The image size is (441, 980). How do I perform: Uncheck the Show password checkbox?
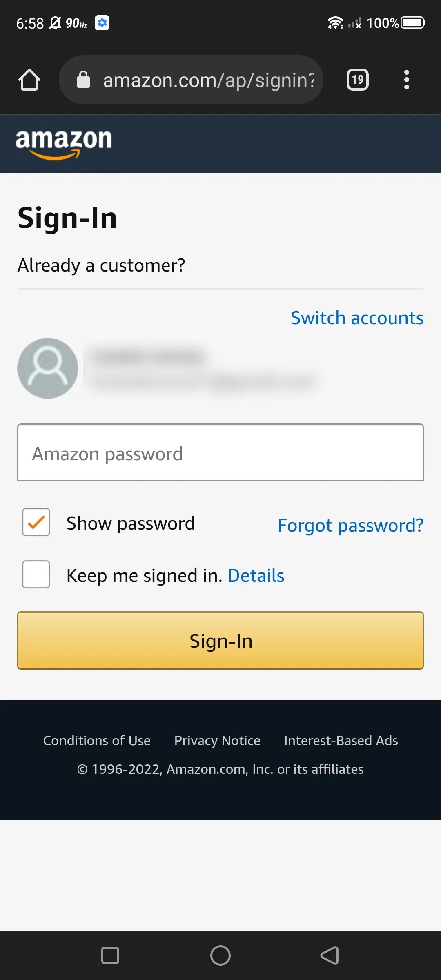pyautogui.click(x=36, y=522)
